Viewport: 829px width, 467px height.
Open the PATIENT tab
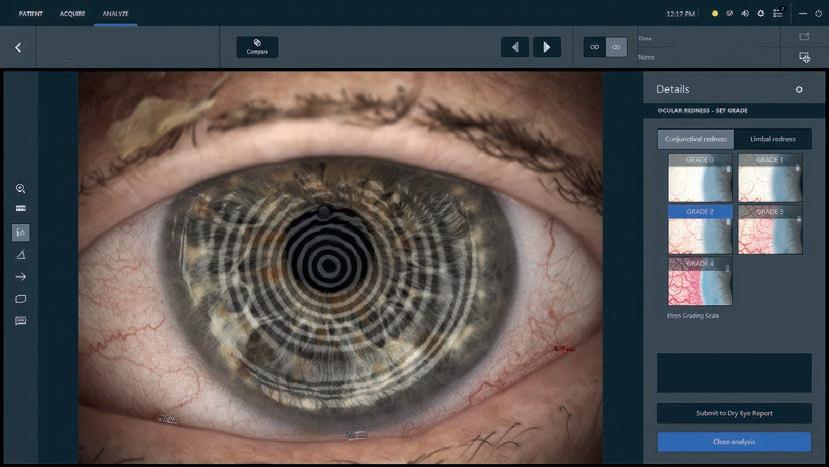[x=31, y=14]
